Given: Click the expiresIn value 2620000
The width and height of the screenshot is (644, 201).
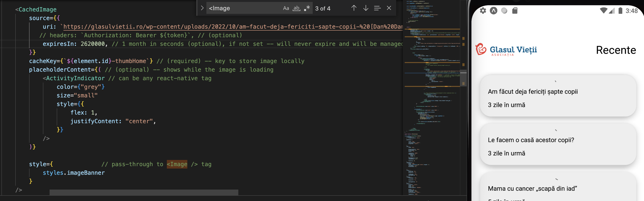Looking at the screenshot, I should click(x=92, y=44).
